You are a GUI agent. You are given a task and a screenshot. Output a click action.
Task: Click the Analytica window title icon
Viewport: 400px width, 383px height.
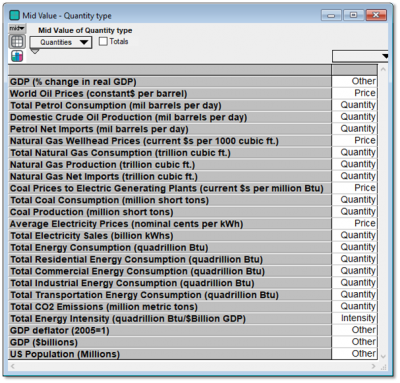click(x=14, y=15)
